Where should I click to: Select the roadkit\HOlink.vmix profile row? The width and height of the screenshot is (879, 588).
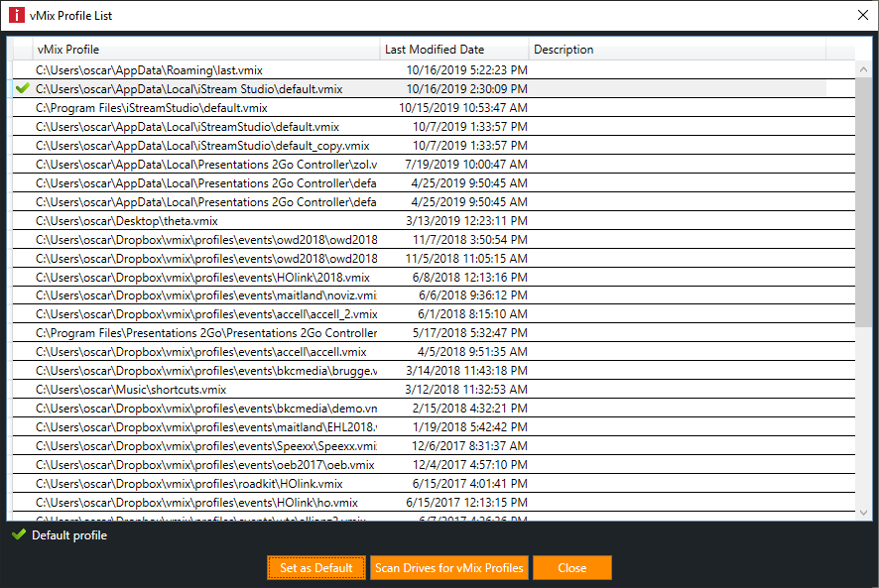[x=434, y=484]
